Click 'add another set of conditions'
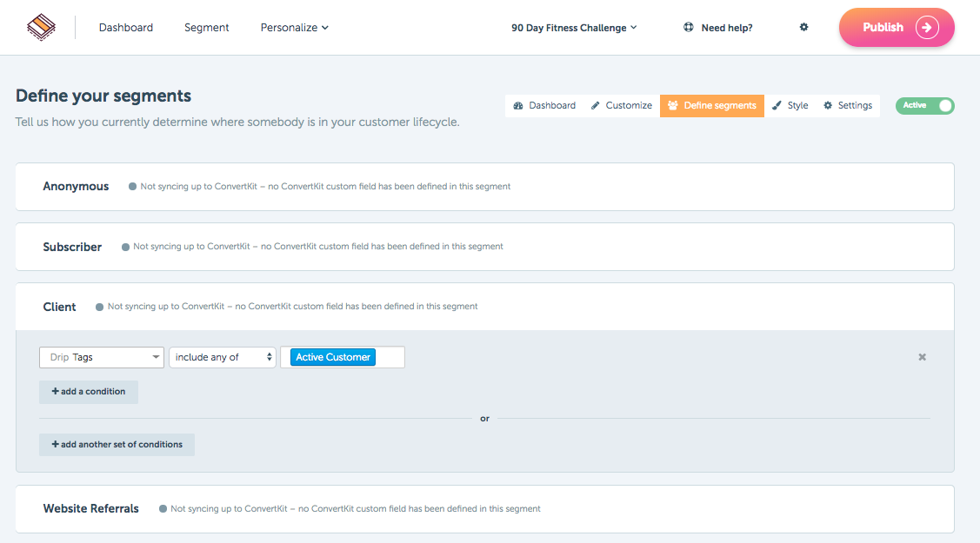This screenshot has width=980, height=543. click(117, 444)
